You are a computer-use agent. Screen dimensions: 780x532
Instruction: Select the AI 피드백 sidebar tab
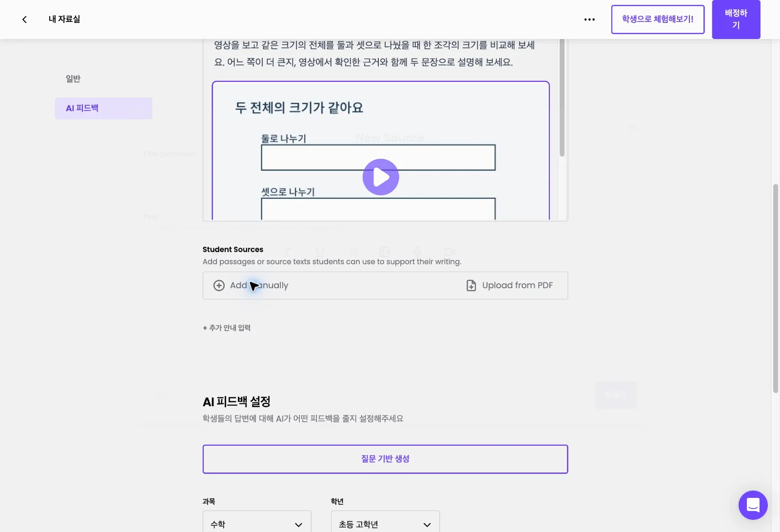(x=103, y=108)
